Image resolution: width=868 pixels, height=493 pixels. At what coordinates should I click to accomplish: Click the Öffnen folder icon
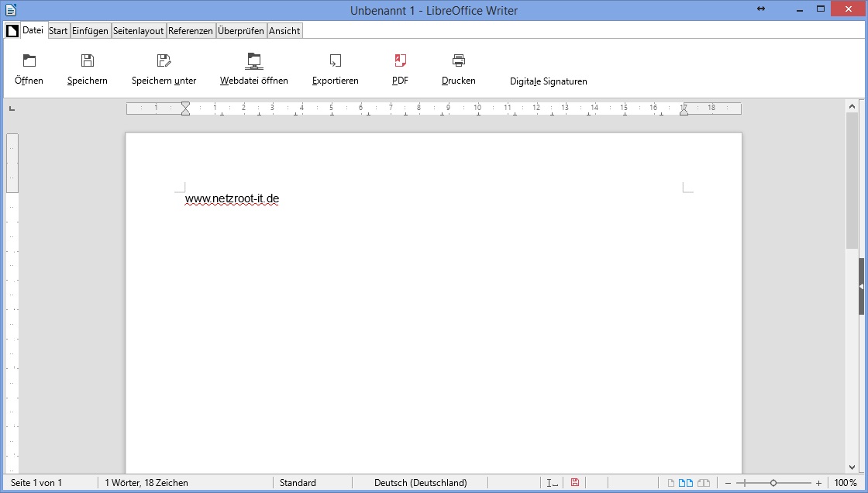click(x=29, y=60)
